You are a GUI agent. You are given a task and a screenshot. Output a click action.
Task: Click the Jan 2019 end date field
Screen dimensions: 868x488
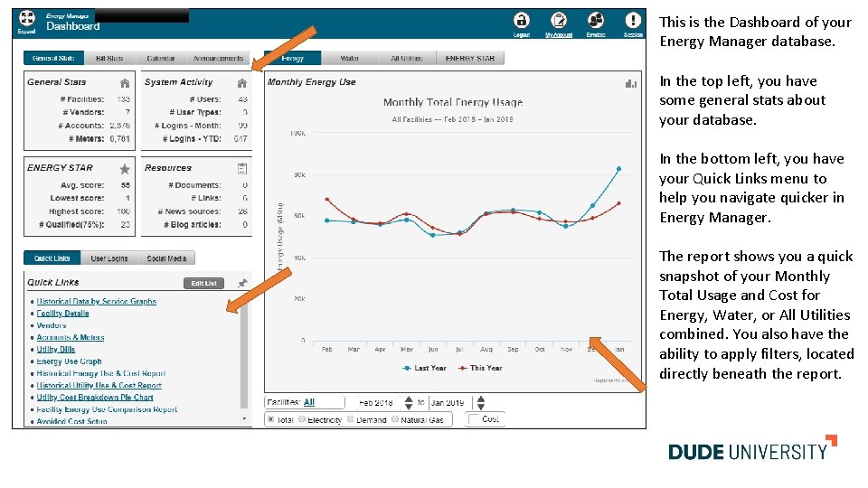point(450,403)
